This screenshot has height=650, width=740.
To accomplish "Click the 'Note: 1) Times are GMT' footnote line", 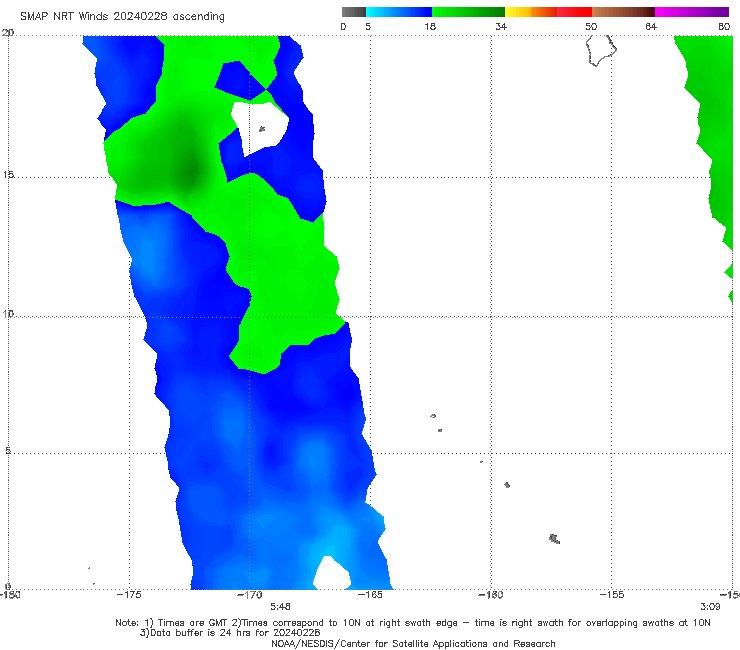I will point(412,623).
